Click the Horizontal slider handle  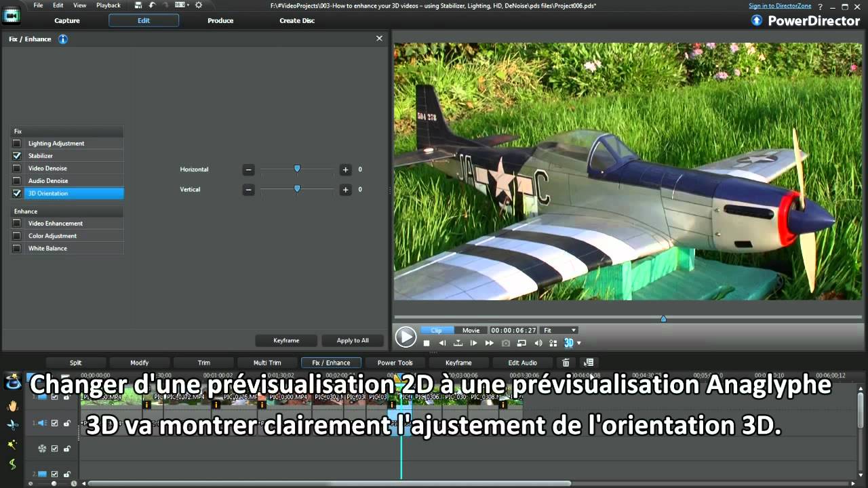(297, 169)
